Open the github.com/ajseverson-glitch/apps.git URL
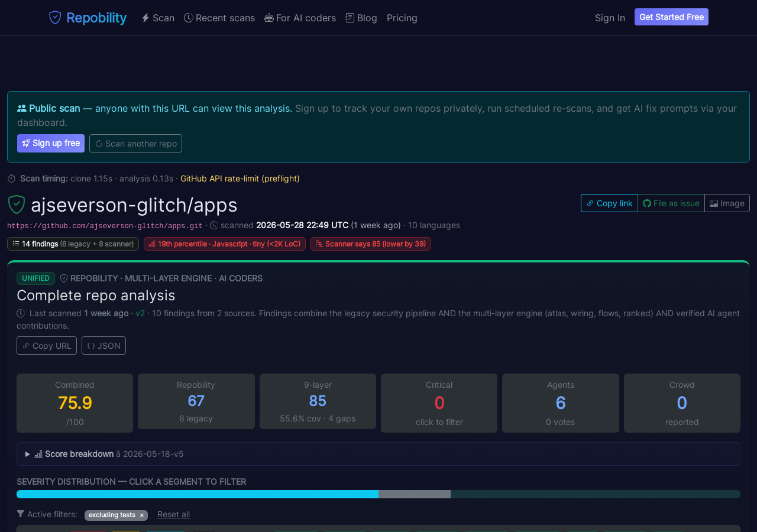 pyautogui.click(x=105, y=226)
